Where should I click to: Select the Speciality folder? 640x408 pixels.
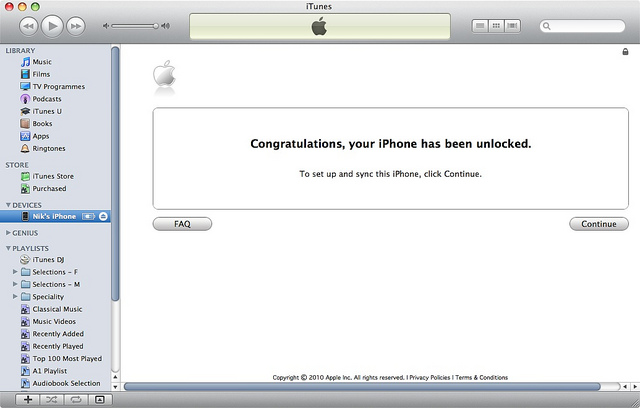coord(48,297)
